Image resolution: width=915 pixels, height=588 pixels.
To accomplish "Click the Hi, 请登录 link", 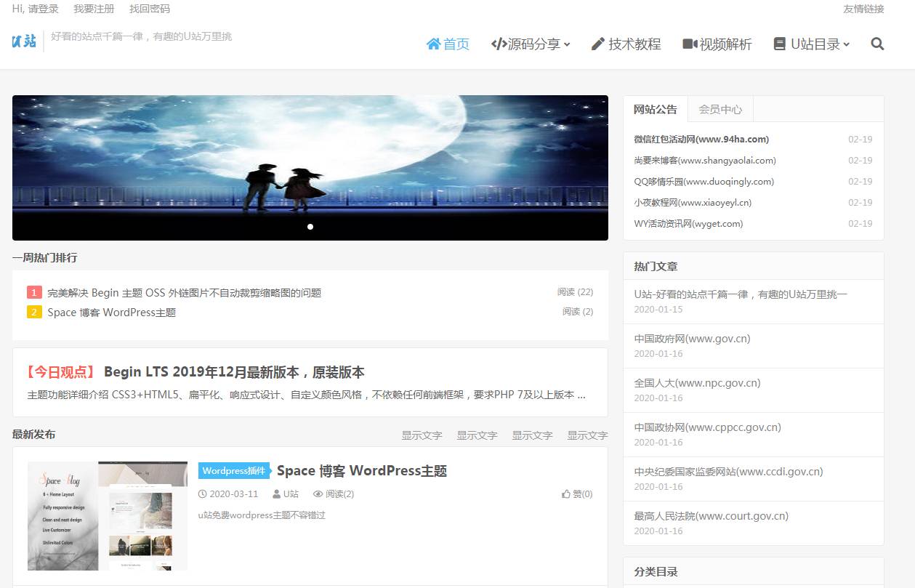I will click(x=35, y=9).
